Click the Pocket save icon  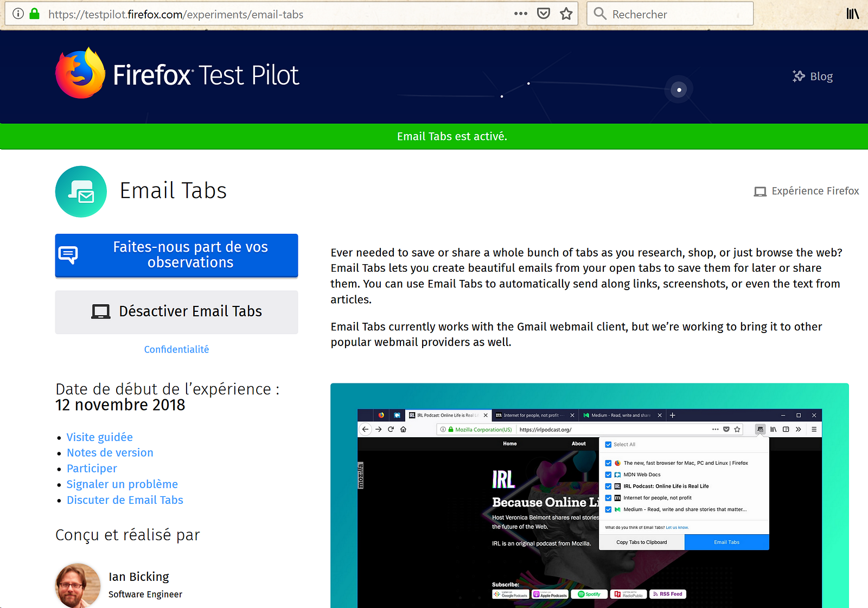point(544,14)
